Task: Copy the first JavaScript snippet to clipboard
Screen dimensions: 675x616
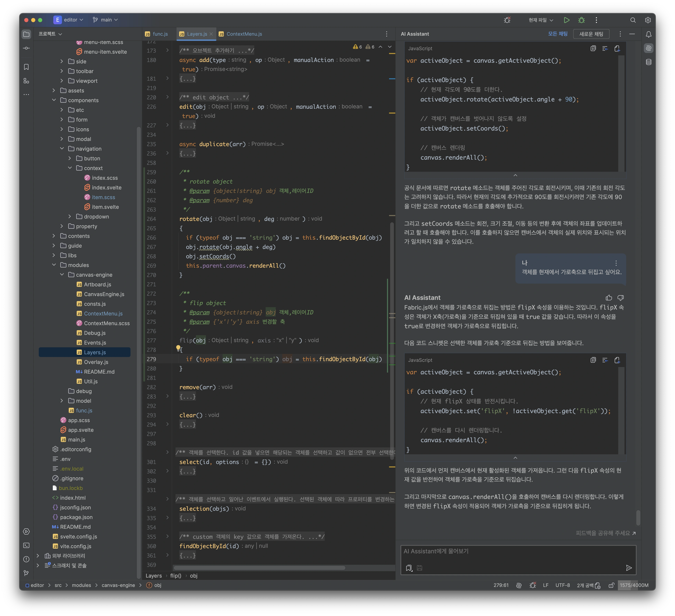Action: (593, 49)
